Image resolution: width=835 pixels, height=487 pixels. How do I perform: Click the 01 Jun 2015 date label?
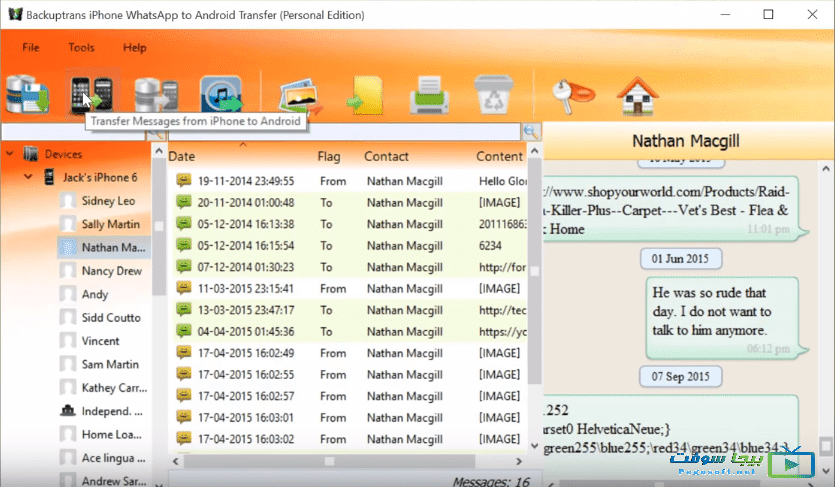tap(681, 259)
